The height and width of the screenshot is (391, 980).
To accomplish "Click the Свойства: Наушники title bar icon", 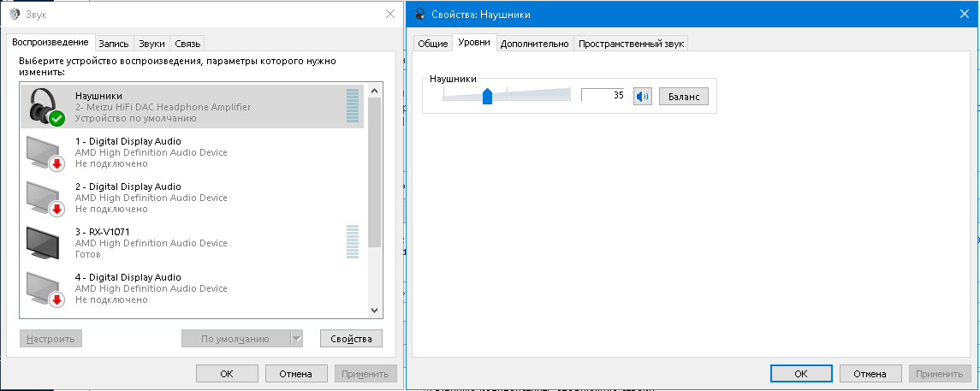I will click(420, 14).
